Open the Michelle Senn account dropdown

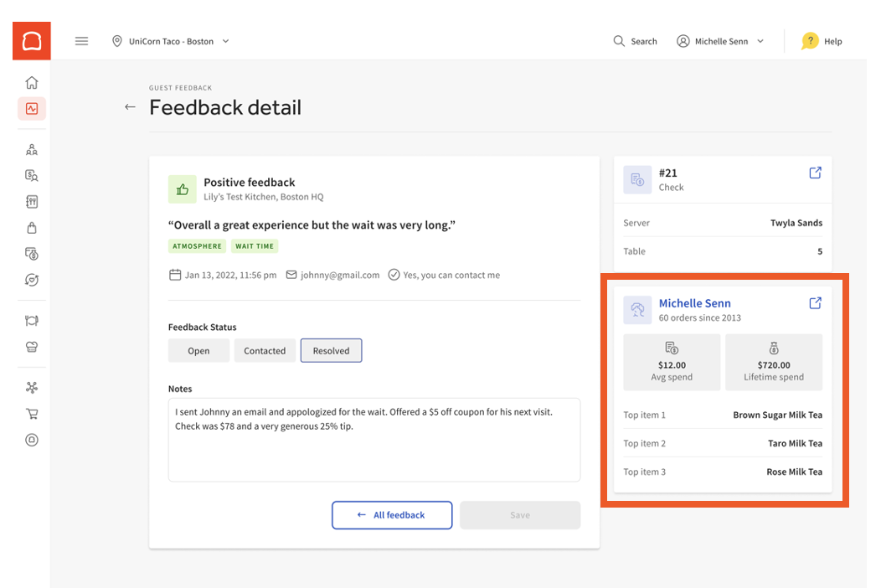click(x=720, y=40)
